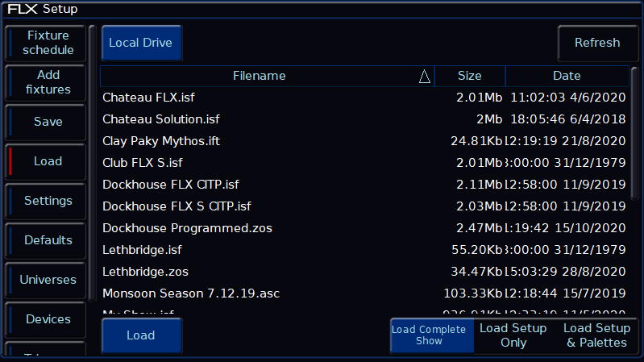The height and width of the screenshot is (362, 644).
Task: Click the sidebar menu scrollbar
Action: tap(92, 163)
